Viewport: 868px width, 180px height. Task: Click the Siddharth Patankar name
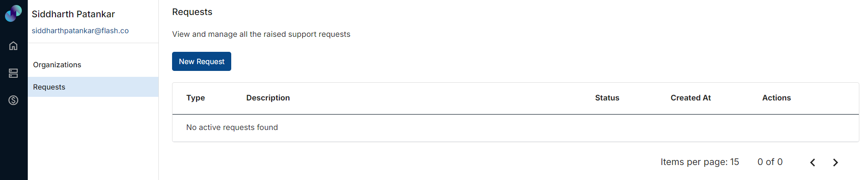click(73, 14)
